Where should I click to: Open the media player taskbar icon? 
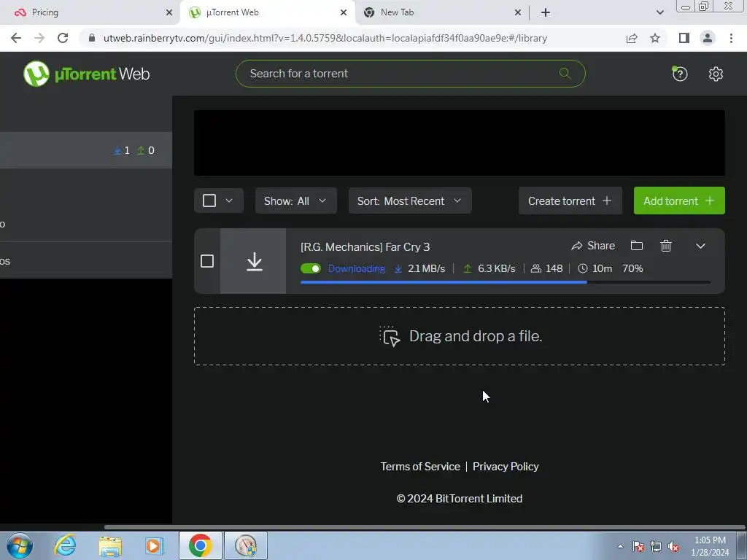click(155, 545)
